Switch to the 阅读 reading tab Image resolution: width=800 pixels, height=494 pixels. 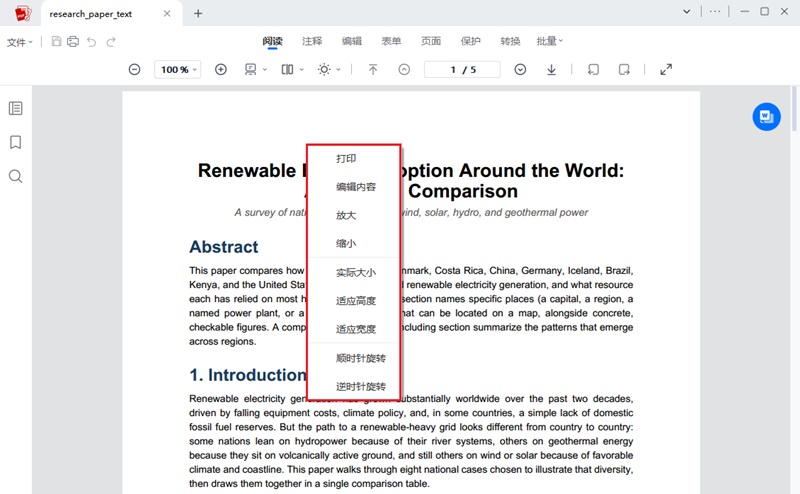(x=272, y=41)
